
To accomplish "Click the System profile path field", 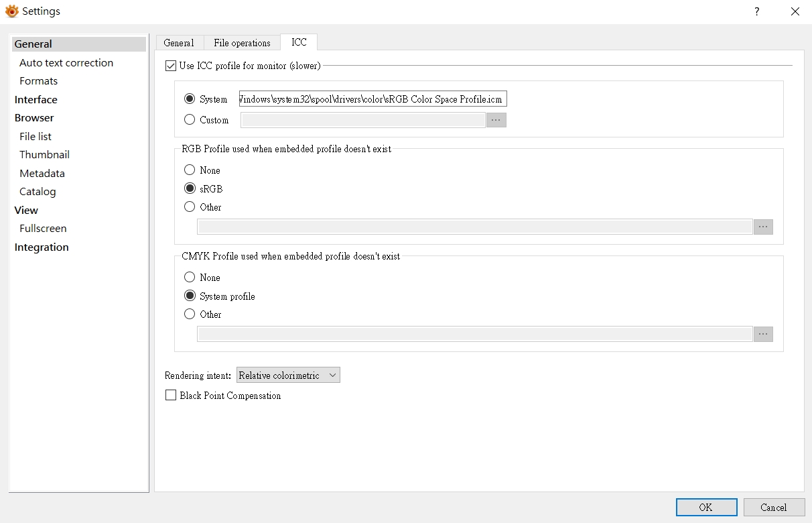I will click(x=373, y=99).
